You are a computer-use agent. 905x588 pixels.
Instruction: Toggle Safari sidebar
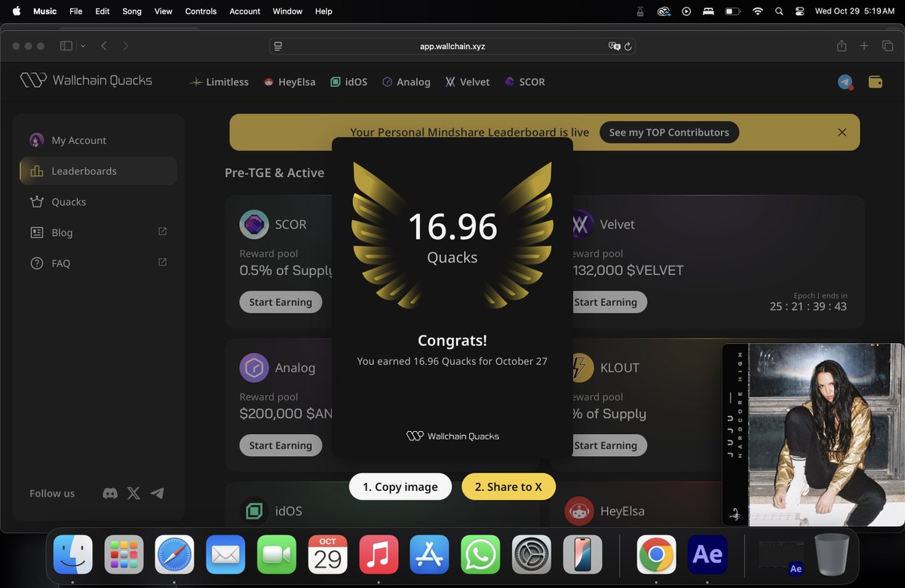pyautogui.click(x=66, y=46)
